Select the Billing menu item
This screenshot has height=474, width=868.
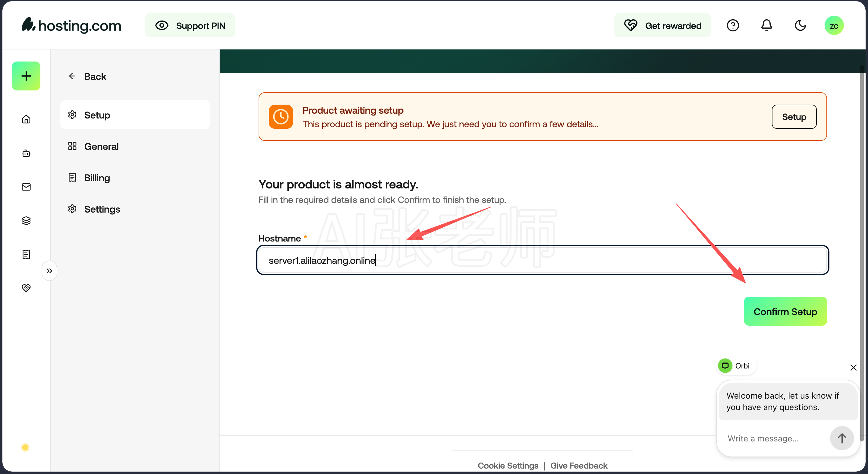pyautogui.click(x=135, y=178)
